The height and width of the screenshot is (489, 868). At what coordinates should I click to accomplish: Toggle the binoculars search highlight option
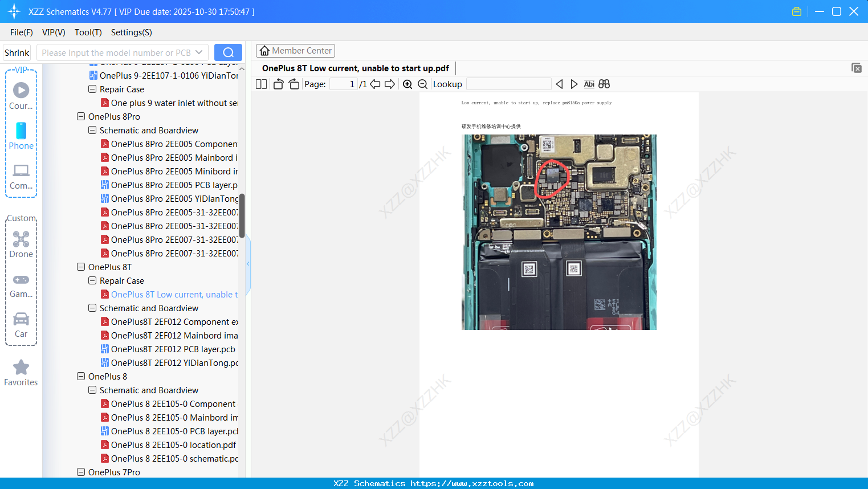click(x=604, y=84)
